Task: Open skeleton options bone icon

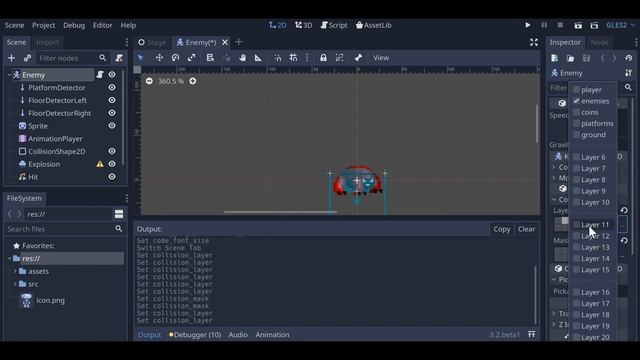Action: [x=358, y=58]
